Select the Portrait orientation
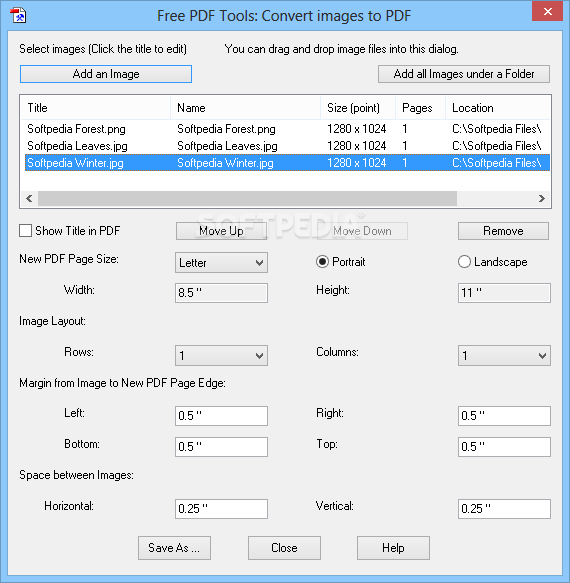570x583 pixels. pos(322,262)
